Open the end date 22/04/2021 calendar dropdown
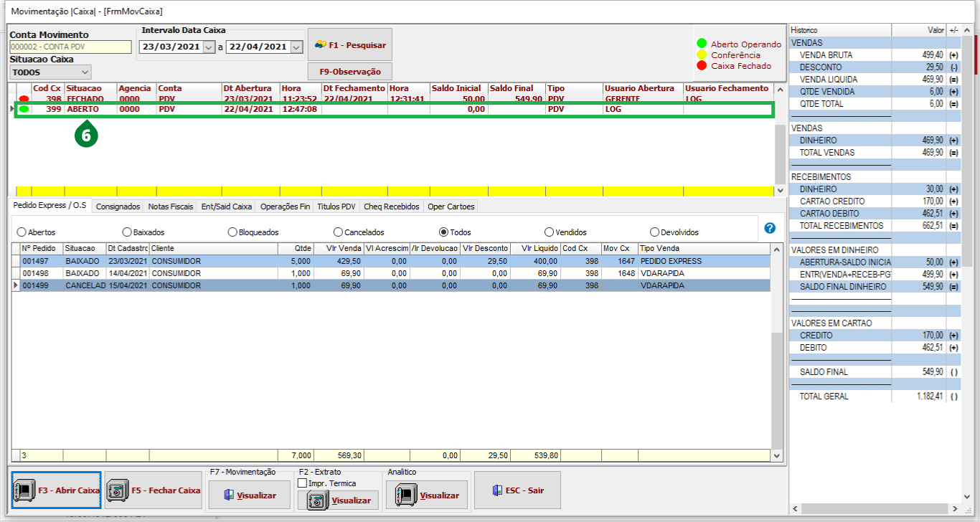Image resolution: width=980 pixels, height=522 pixels. coord(296,47)
